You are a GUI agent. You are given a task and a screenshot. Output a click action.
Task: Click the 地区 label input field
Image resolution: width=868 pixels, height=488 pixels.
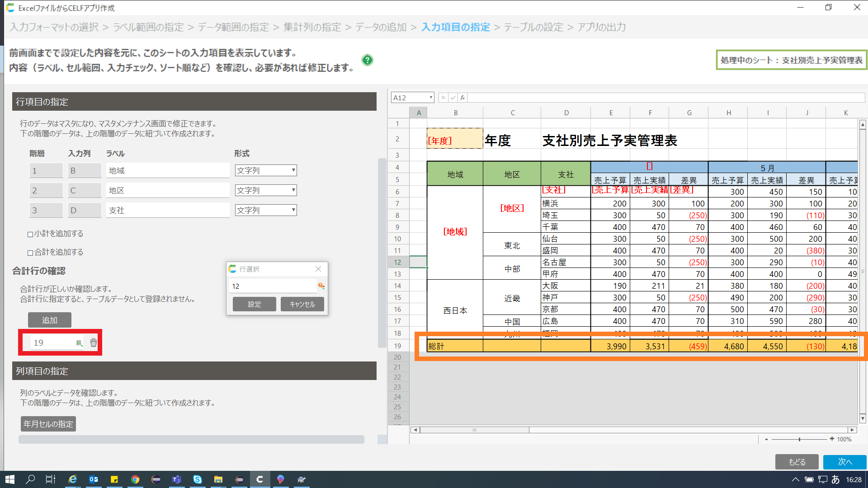(168, 190)
